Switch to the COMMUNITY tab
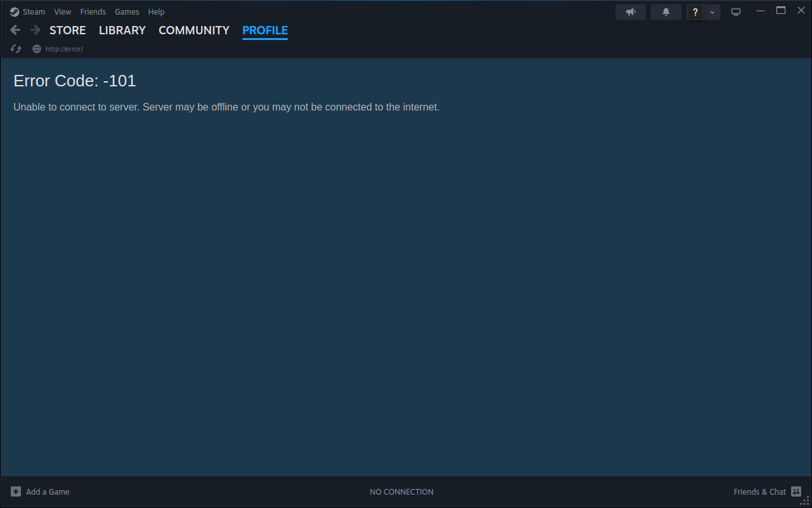812x508 pixels. 194,30
